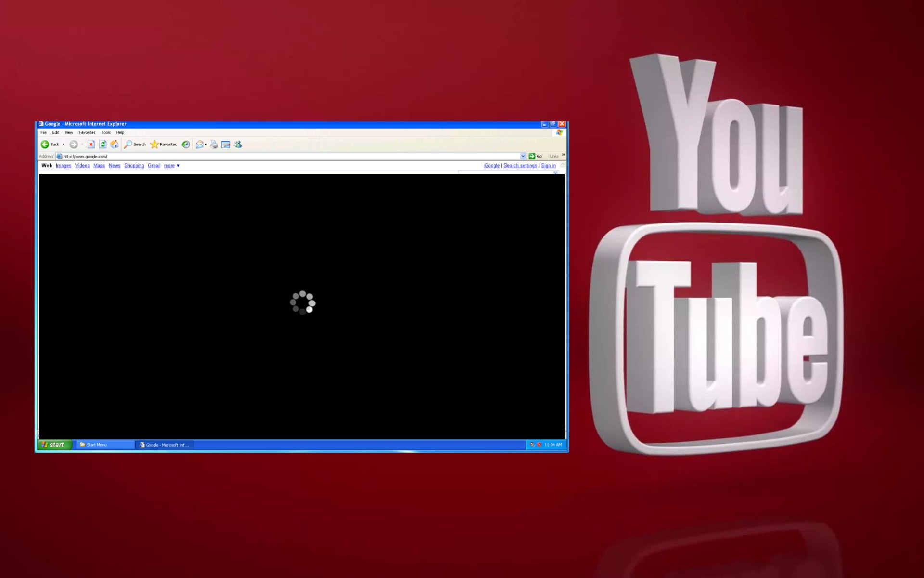This screenshot has height=578, width=924.
Task: Click the Windows XP start button
Action: point(54,445)
